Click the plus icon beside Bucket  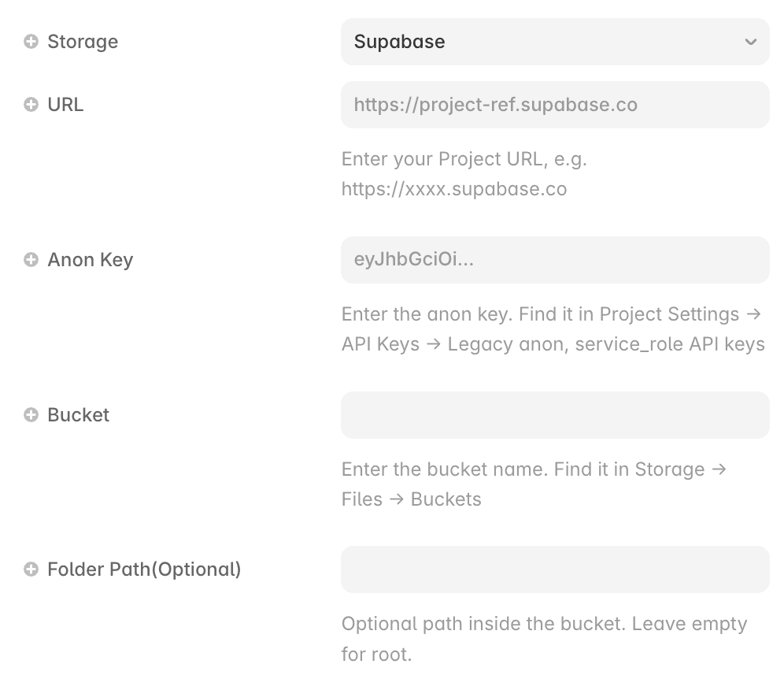coord(31,415)
